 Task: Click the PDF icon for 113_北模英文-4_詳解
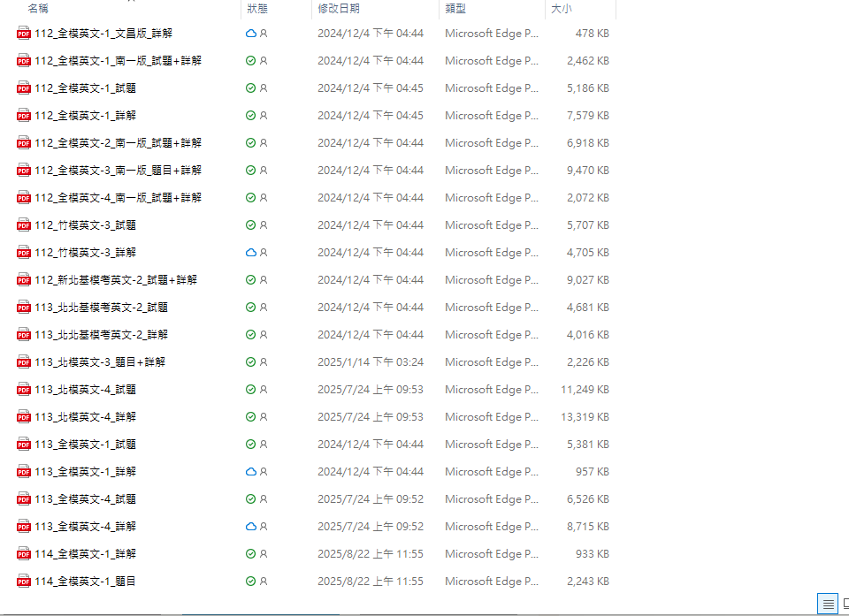point(24,417)
